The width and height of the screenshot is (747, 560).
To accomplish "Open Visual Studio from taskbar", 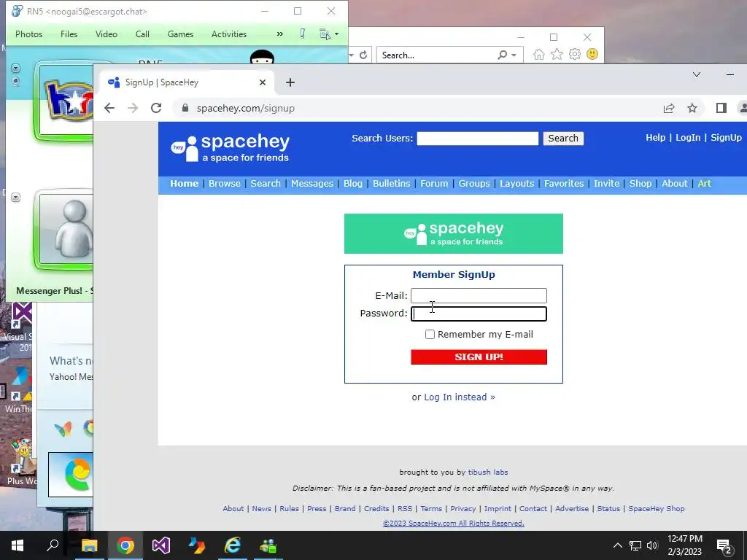I will coord(161,545).
